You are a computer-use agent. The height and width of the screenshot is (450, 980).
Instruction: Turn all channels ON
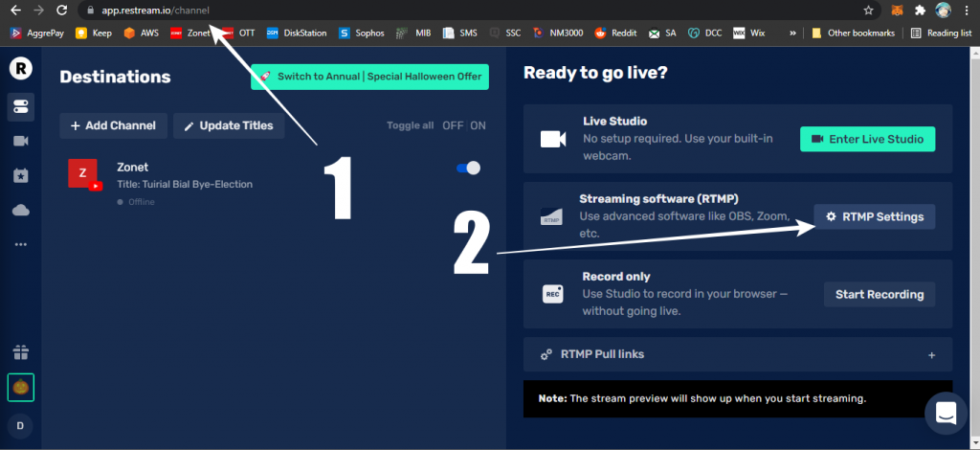[478, 125]
